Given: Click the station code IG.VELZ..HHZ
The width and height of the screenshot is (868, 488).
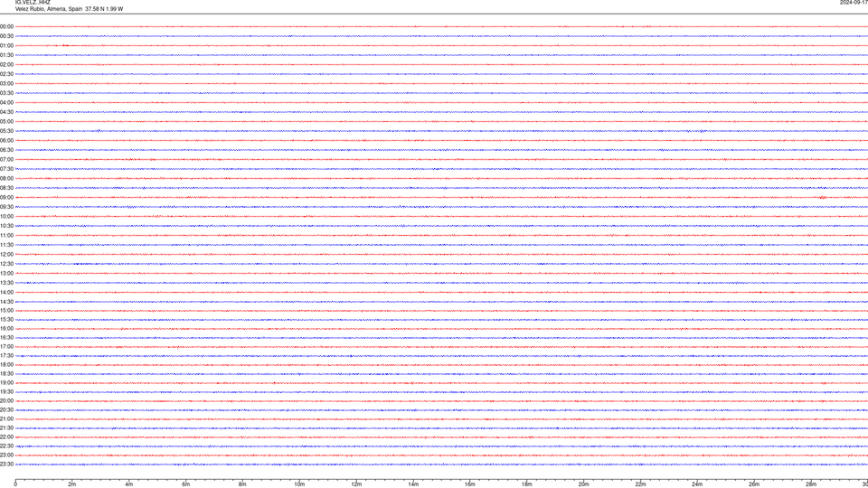Looking at the screenshot, I should tap(33, 3).
